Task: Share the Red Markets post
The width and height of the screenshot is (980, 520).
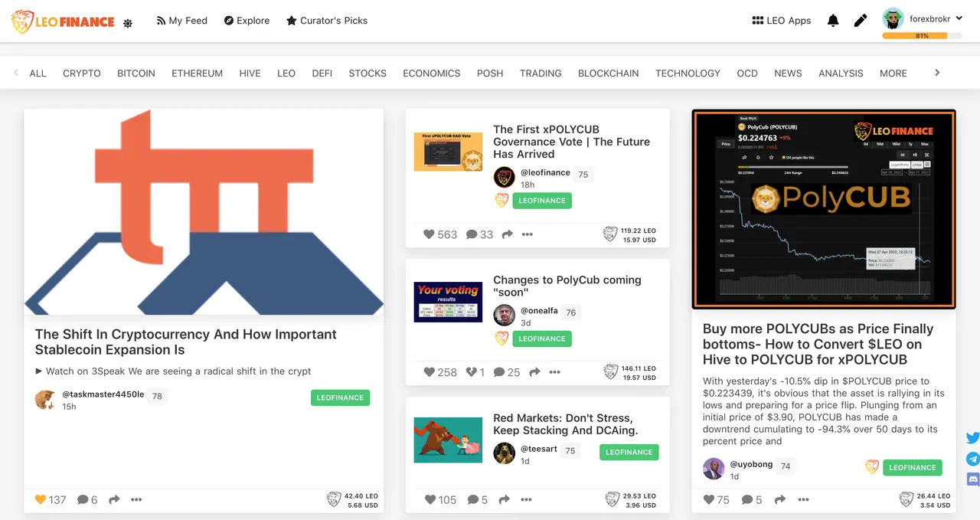Action: [x=505, y=499]
